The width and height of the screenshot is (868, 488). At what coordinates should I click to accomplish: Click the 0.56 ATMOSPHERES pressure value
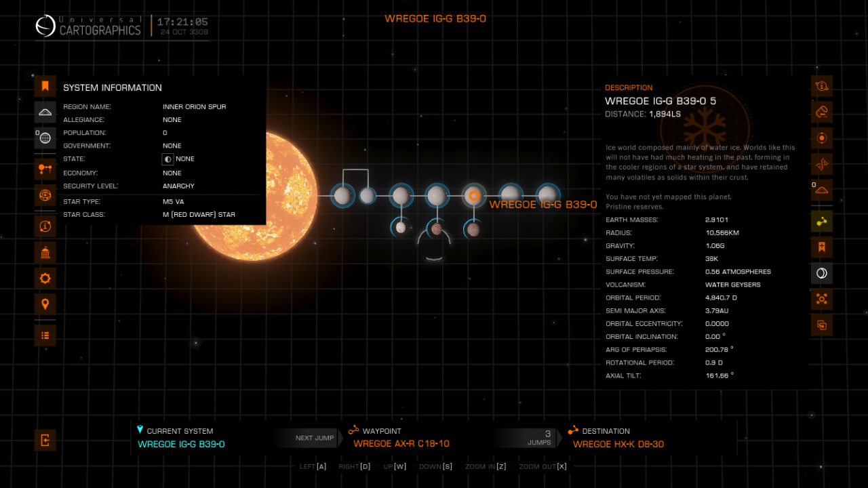point(738,272)
